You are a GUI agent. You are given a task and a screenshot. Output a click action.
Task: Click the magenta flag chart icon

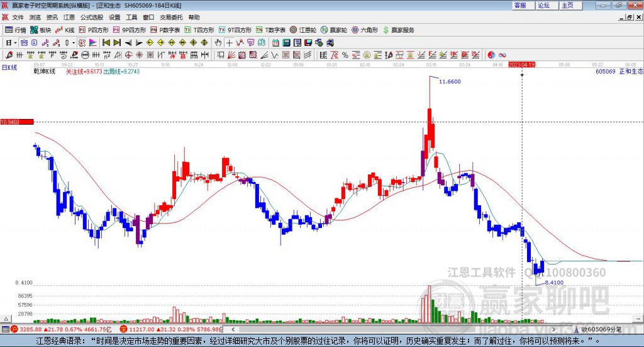93,43
